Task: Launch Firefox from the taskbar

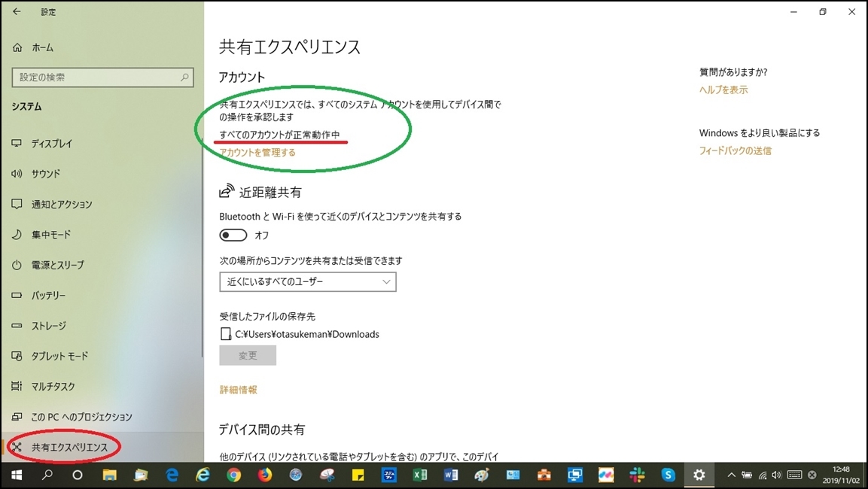Action: pyautogui.click(x=264, y=475)
